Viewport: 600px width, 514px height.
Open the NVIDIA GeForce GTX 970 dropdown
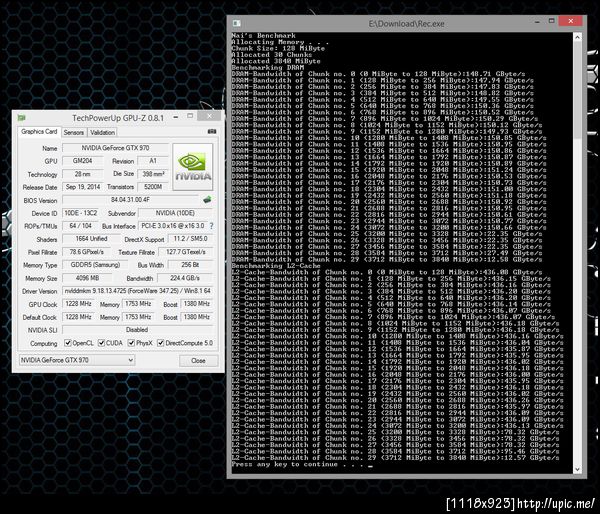pos(77,360)
